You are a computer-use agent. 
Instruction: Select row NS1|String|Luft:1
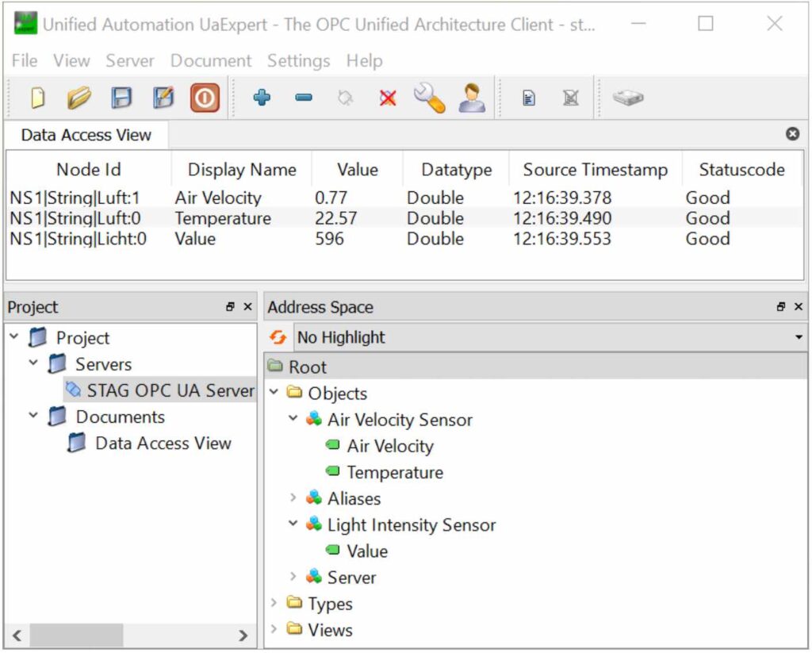click(404, 198)
